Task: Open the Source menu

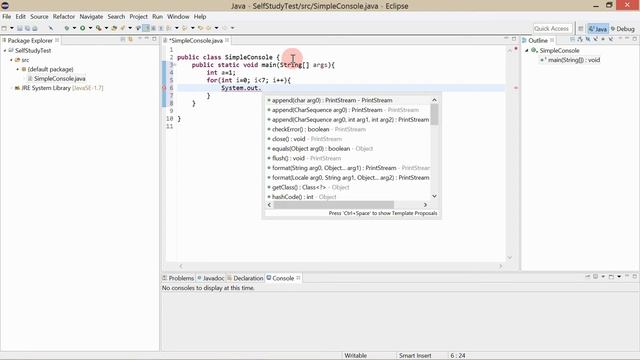Action: click(x=39, y=17)
